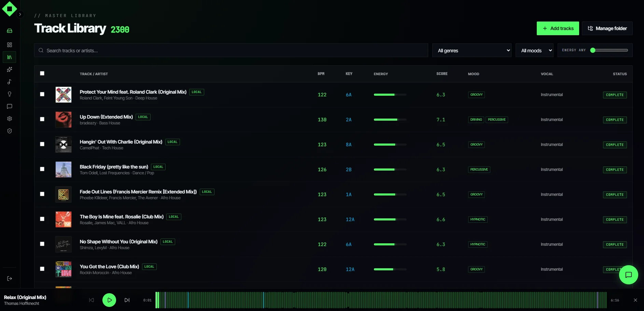644x311 pixels.
Task: Sort by the ENERGY column header
Action: [381, 74]
